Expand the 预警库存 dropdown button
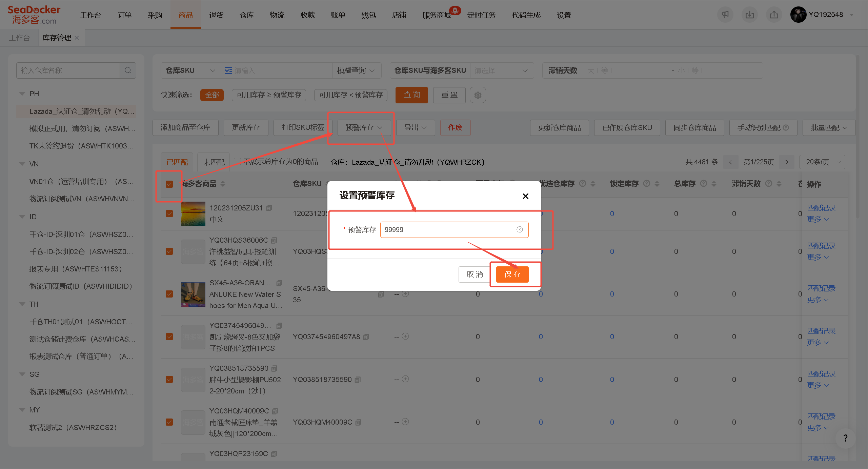The height and width of the screenshot is (469, 868). (x=364, y=127)
